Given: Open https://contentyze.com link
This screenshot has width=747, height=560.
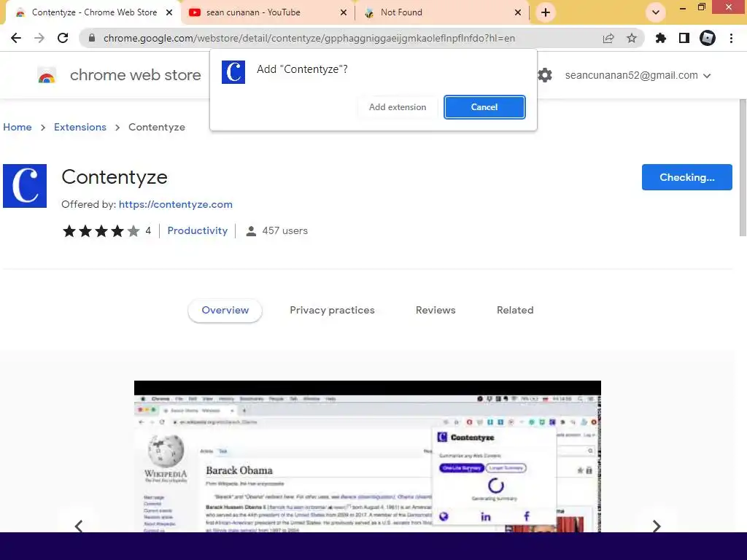Looking at the screenshot, I should 176,204.
